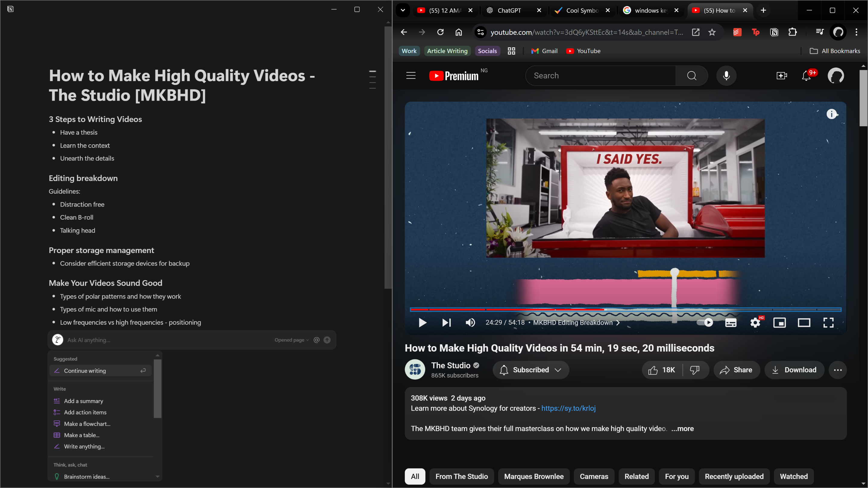
Task: Open The Studio channel avatar
Action: 415,369
